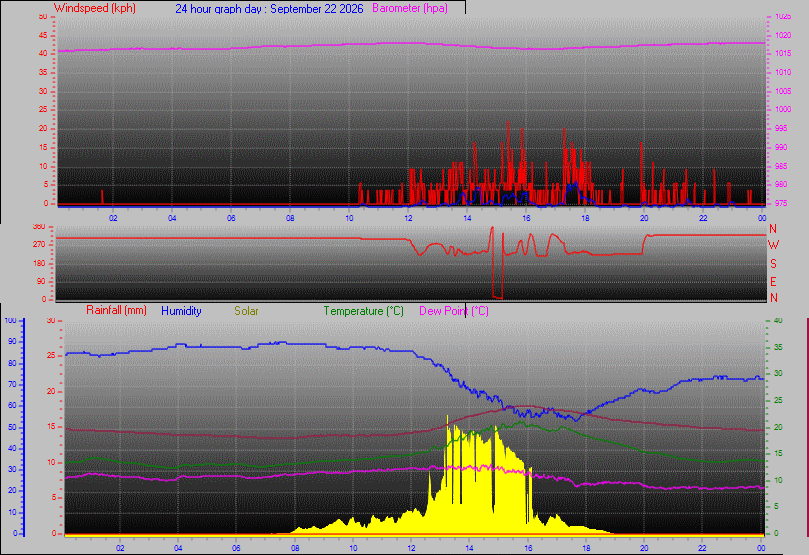Image resolution: width=809 pixels, height=555 pixels.
Task: Click the "985" barometer axis value
Action: tap(781, 166)
